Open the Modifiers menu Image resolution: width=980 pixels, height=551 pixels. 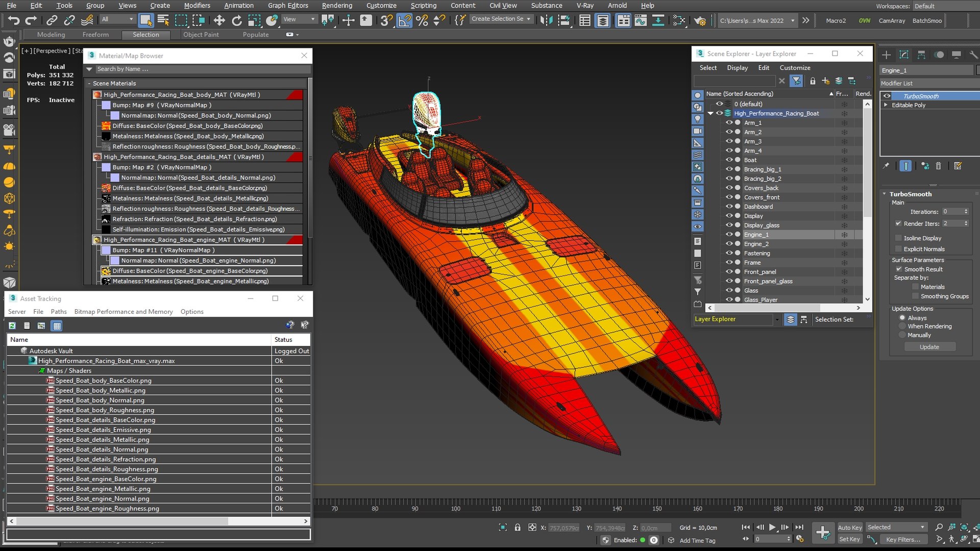(x=197, y=6)
